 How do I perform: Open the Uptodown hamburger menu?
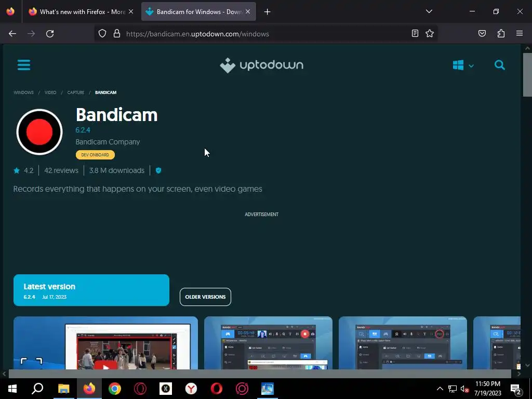tap(24, 65)
